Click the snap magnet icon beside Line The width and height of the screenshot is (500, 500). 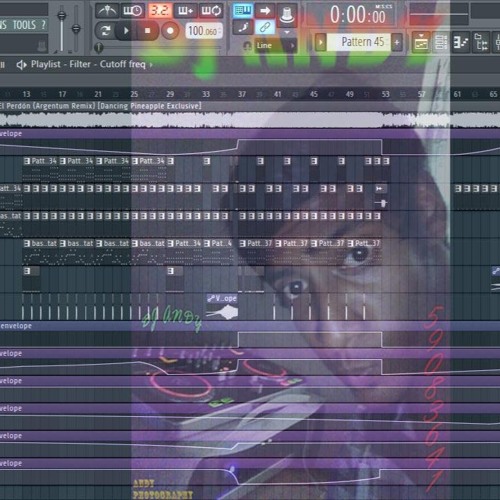(x=247, y=46)
